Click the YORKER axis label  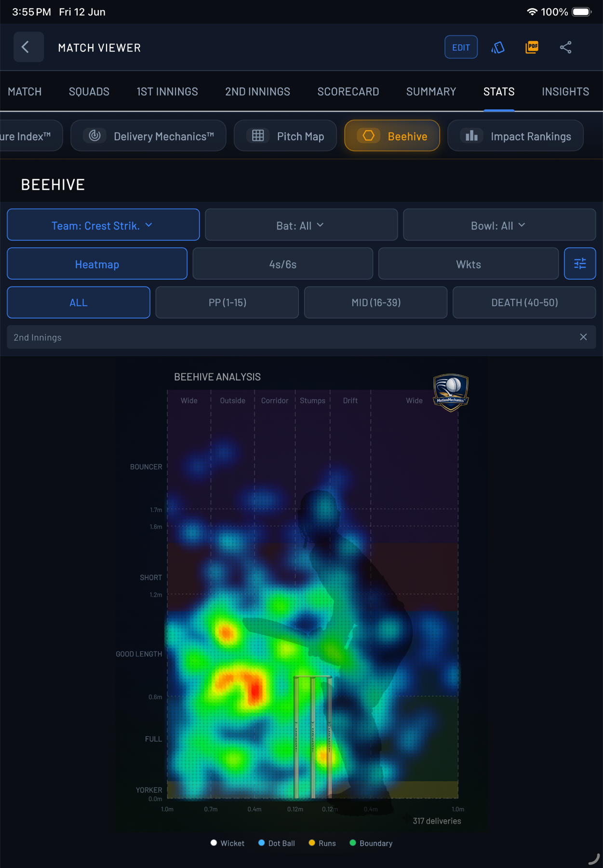[x=149, y=790]
